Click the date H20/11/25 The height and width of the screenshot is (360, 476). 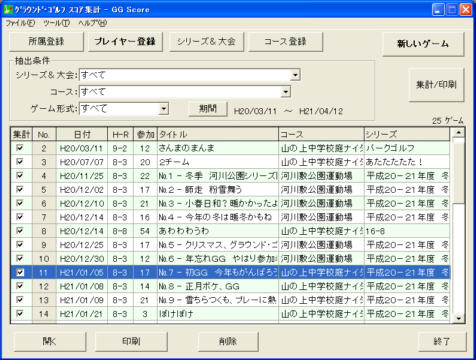coord(82,176)
